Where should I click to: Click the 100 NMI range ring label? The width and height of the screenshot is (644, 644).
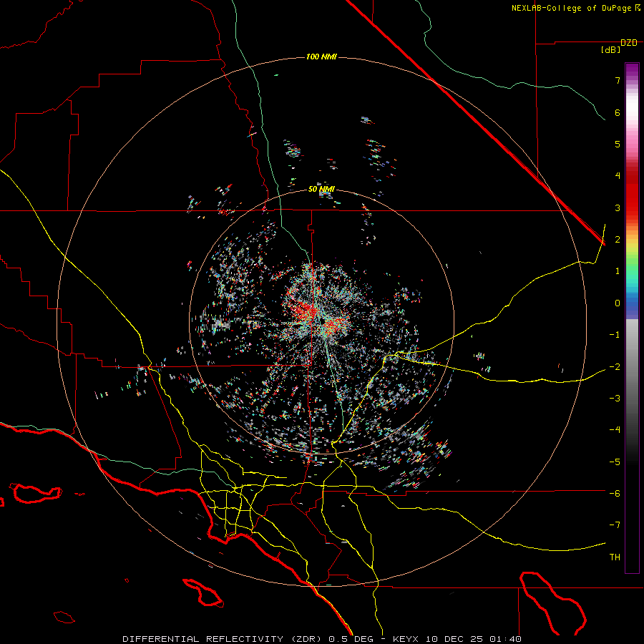321,57
